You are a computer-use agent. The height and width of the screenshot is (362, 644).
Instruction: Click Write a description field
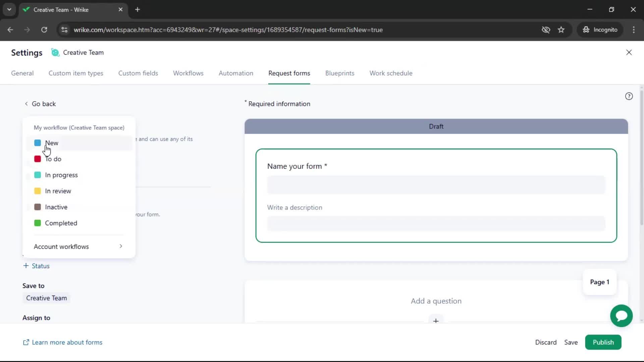436,224
